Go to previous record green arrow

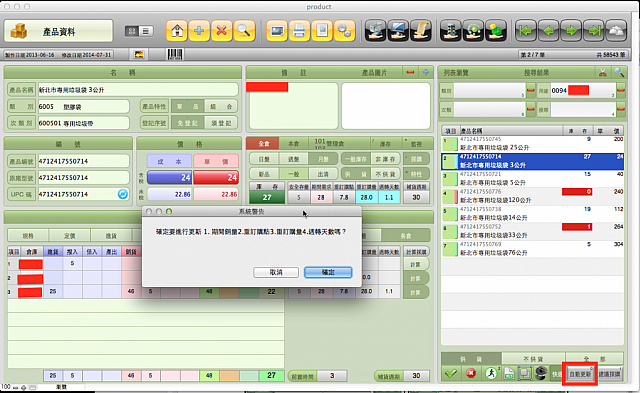[x=549, y=31]
